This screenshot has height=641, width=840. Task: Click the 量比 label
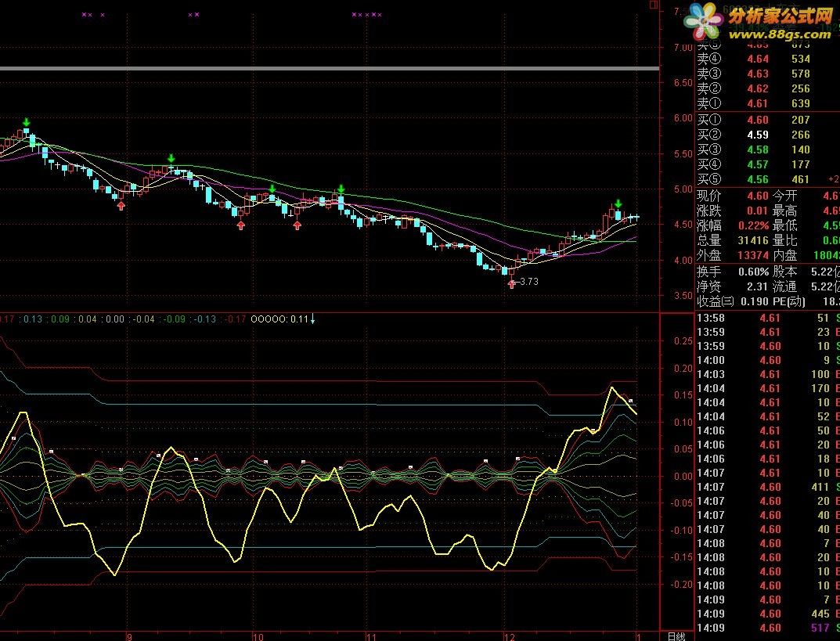[x=785, y=241]
